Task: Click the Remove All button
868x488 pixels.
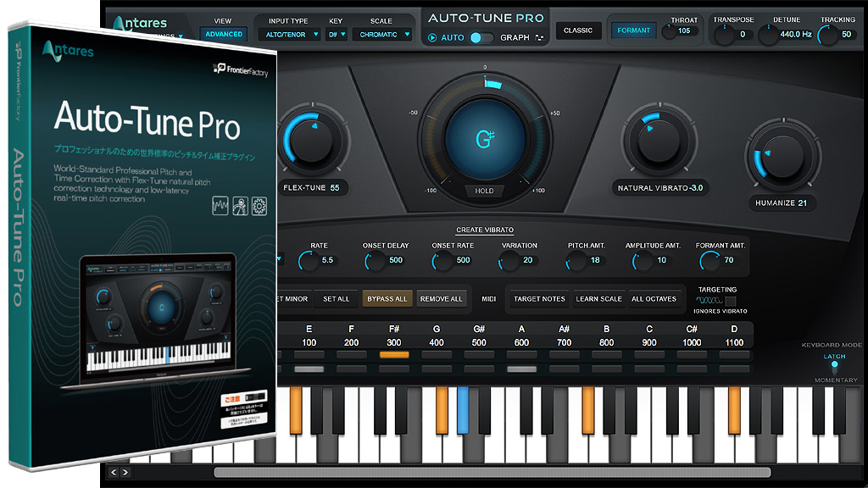Action: (441, 299)
